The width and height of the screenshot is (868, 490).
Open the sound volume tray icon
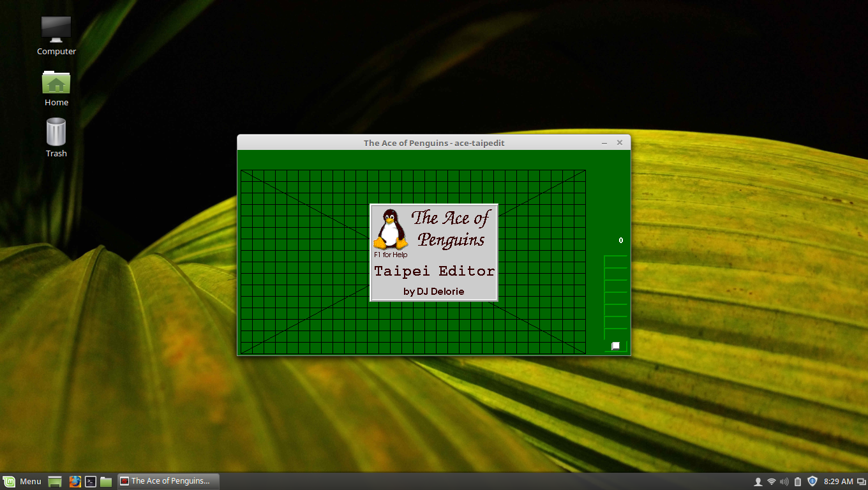tap(784, 482)
